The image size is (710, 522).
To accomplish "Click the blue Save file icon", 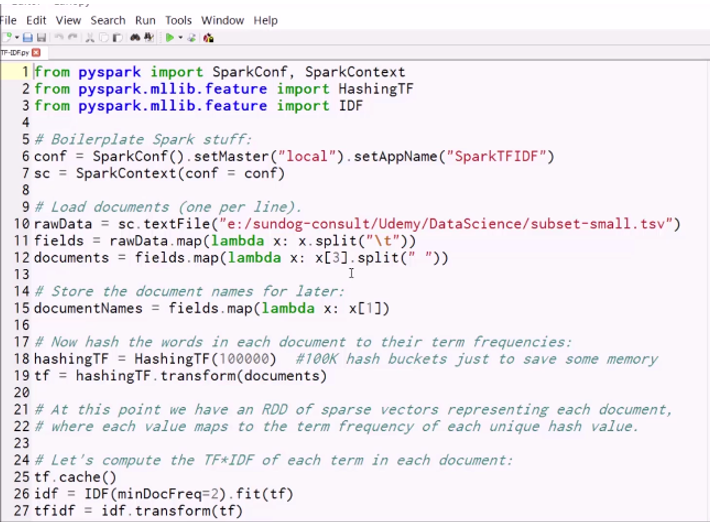I will point(28,38).
